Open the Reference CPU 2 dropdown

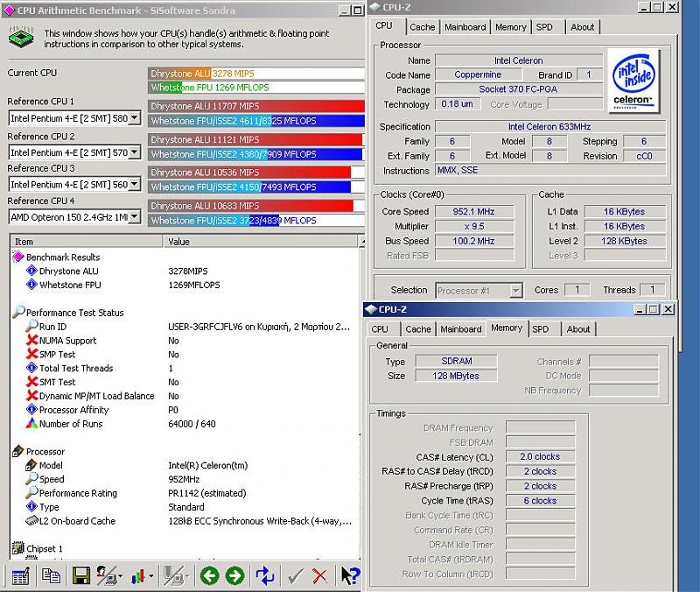coord(135,152)
